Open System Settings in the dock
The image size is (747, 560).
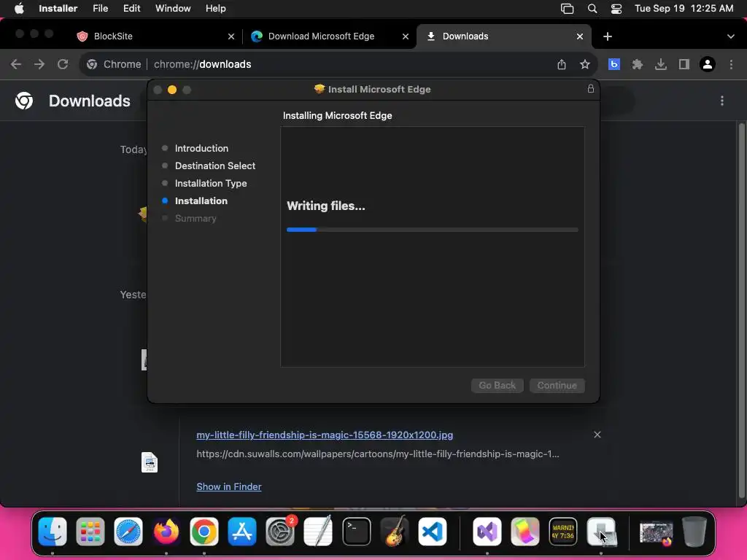tap(280, 531)
